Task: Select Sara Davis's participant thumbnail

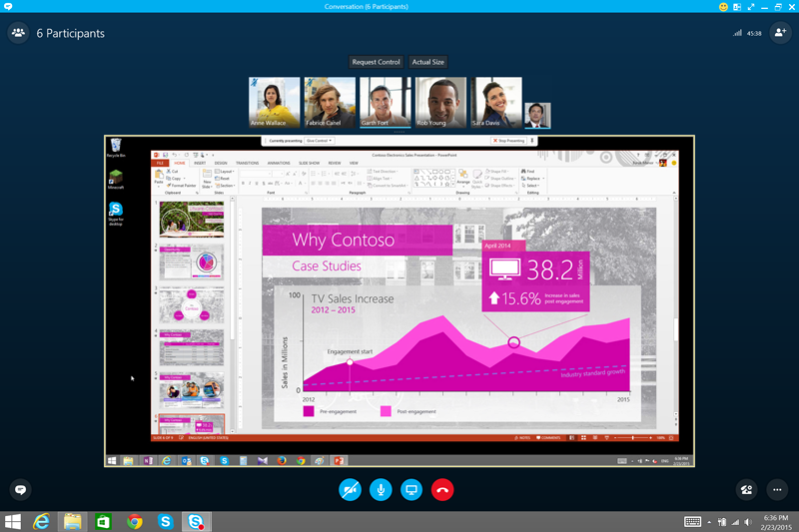Action: tap(496, 102)
